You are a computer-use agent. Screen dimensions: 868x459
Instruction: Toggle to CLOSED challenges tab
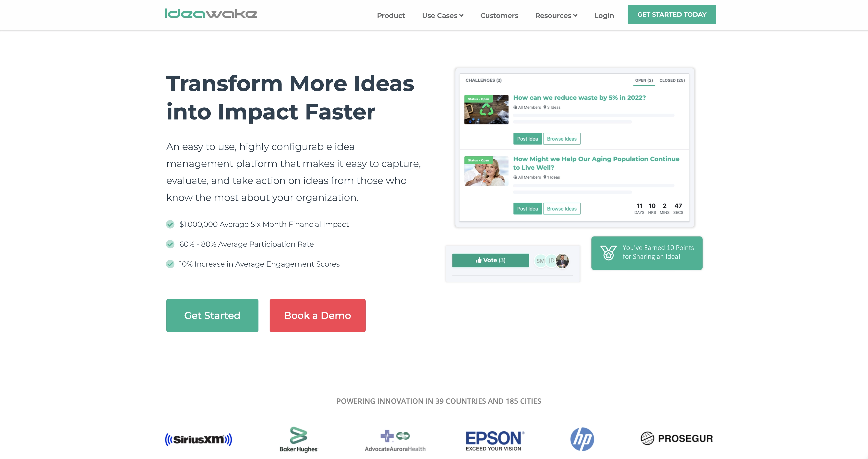coord(672,80)
